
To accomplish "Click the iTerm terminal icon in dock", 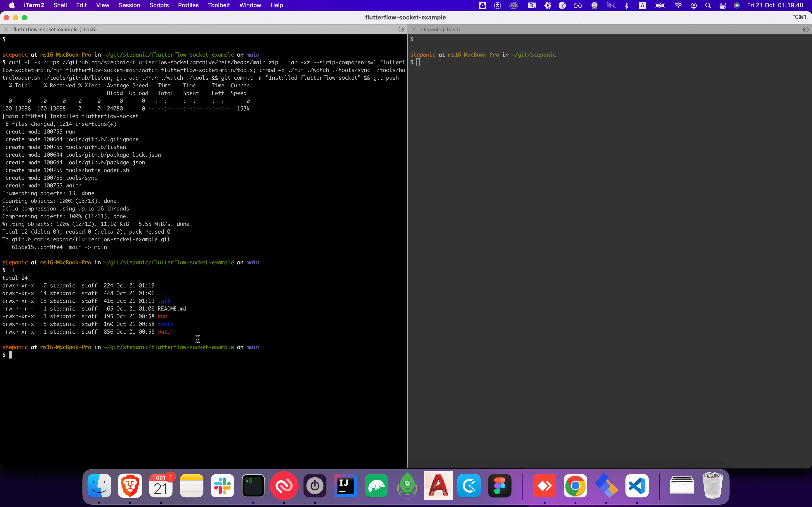I will [x=253, y=486].
